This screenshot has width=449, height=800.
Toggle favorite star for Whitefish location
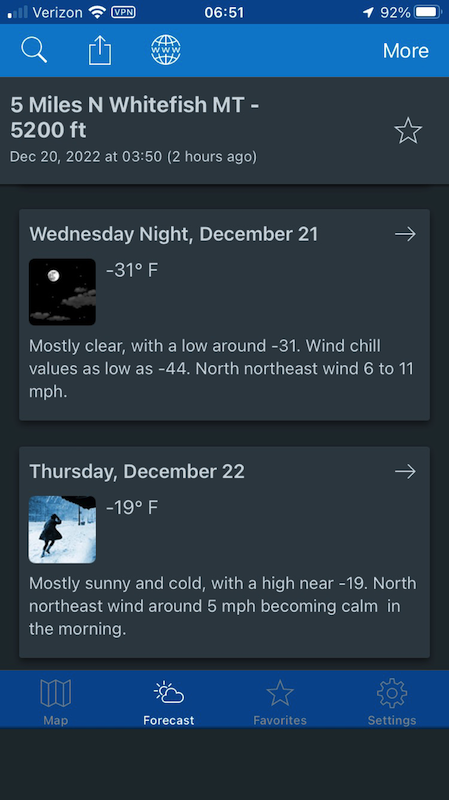(408, 131)
